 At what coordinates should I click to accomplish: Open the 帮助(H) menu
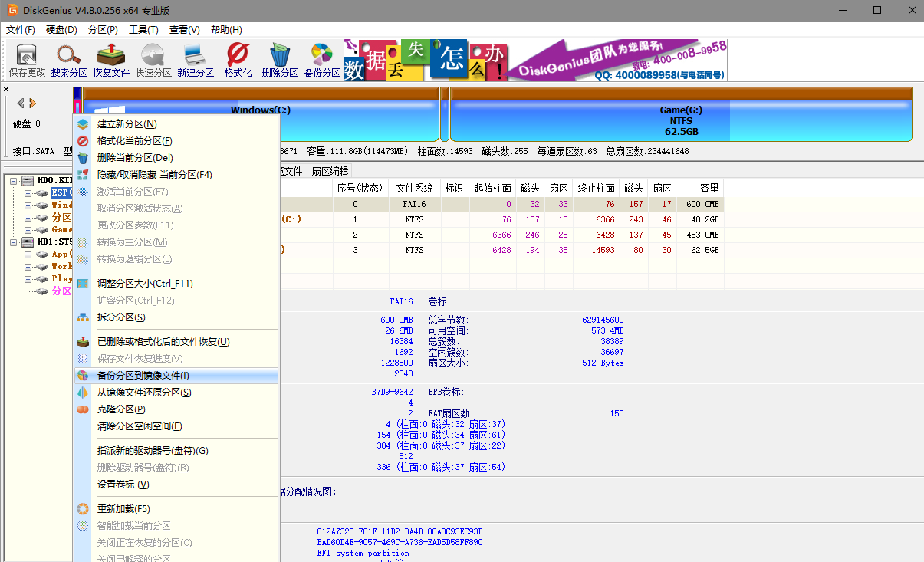tap(225, 30)
